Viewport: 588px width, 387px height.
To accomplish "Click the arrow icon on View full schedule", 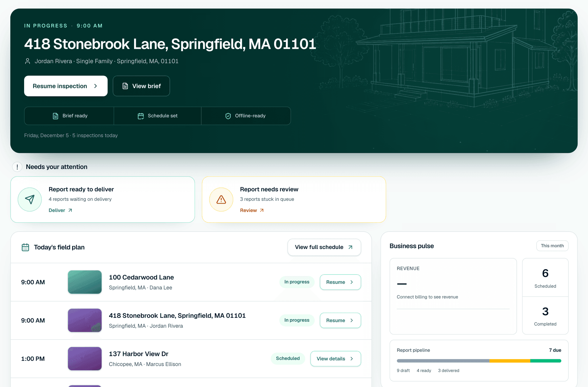I will point(350,247).
